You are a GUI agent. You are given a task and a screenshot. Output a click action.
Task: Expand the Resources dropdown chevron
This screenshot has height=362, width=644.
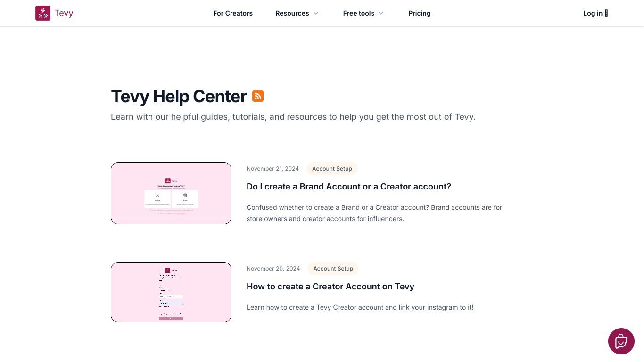click(x=316, y=13)
